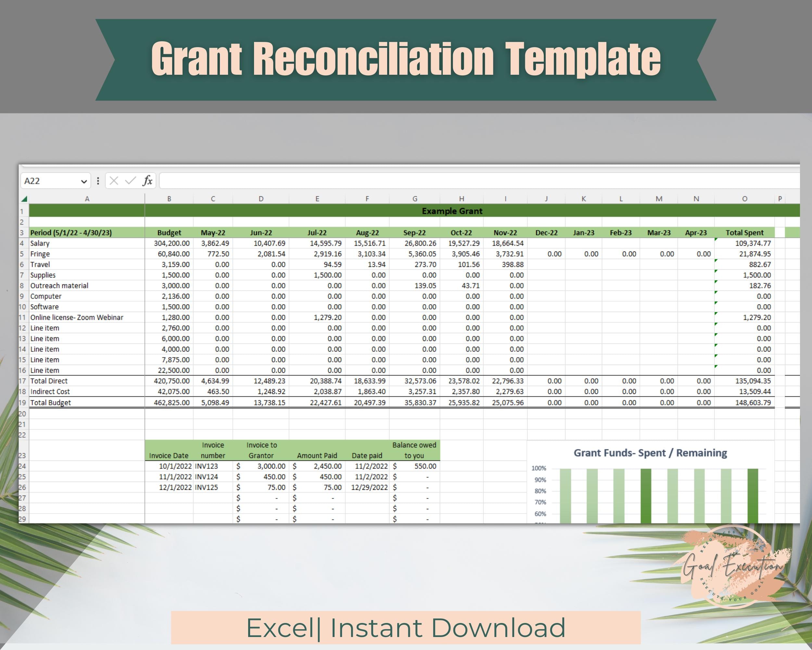Click the Example Grant title cell
The image size is (812, 650).
coord(452,211)
